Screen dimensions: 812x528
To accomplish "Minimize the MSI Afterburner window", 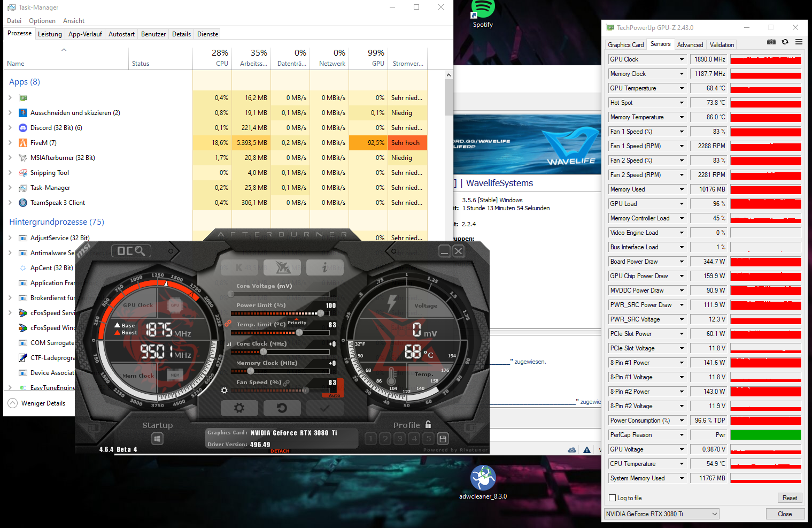I will pos(444,251).
